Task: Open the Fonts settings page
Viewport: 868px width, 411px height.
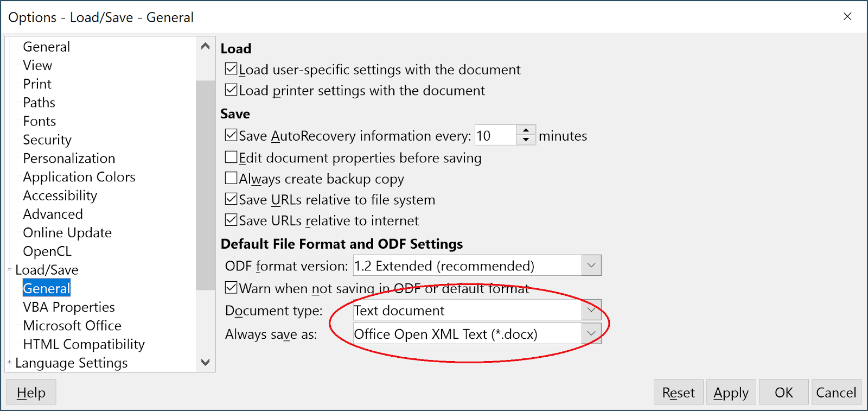Action: coord(39,121)
